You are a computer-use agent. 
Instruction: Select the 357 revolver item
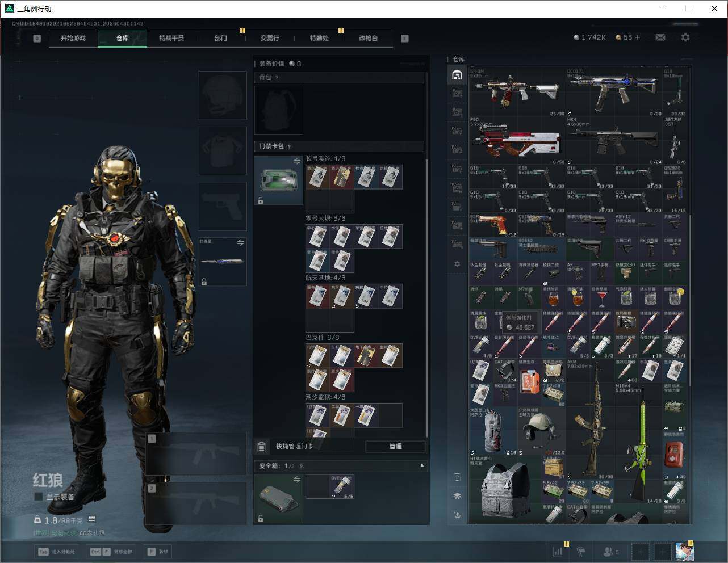point(675,141)
